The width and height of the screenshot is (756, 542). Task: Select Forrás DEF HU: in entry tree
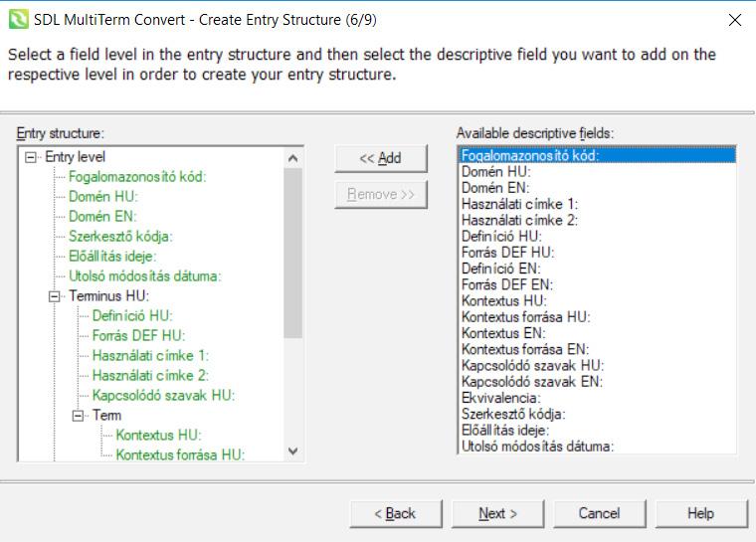138,335
